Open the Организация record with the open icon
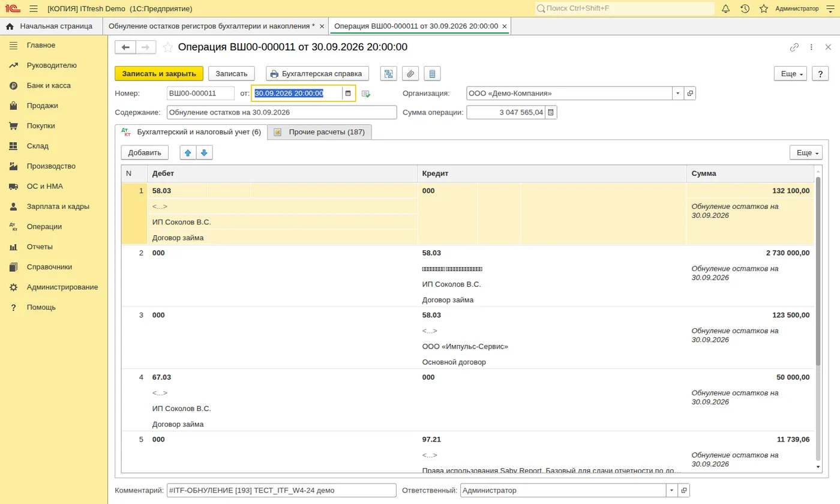 point(690,93)
